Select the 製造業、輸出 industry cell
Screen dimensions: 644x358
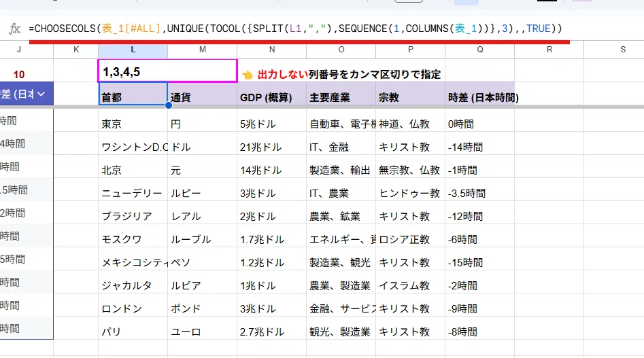coord(341,166)
